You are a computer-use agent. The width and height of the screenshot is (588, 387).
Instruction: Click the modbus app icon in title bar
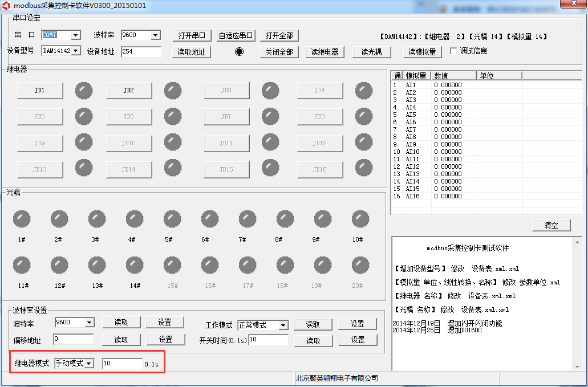(6, 5)
